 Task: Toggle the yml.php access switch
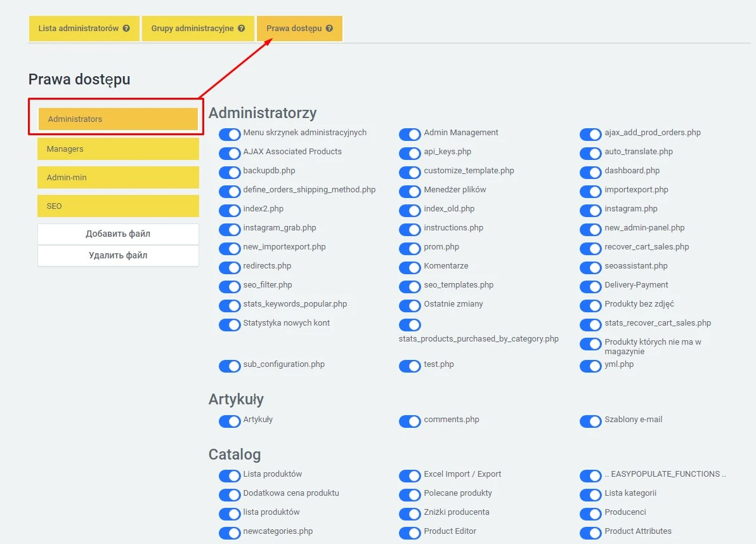point(590,366)
